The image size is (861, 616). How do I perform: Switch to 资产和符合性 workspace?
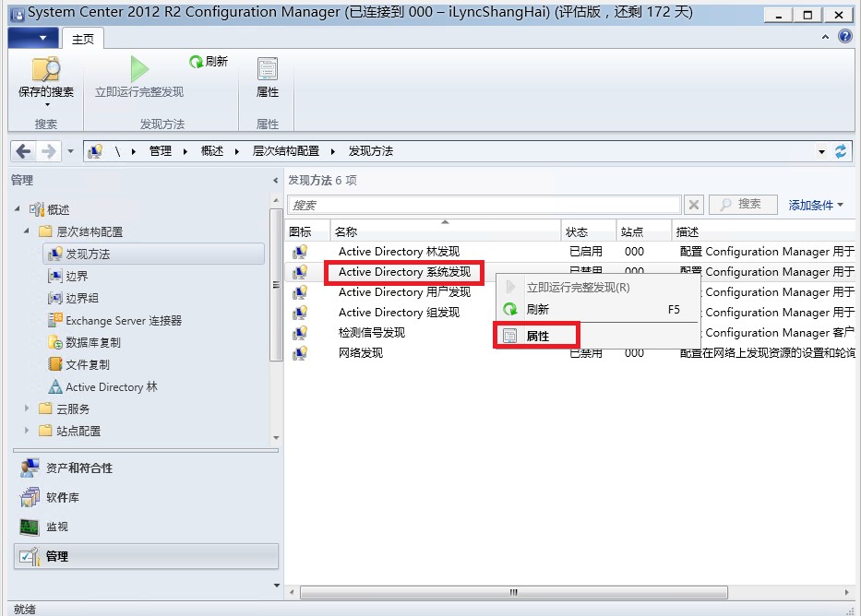click(x=146, y=468)
